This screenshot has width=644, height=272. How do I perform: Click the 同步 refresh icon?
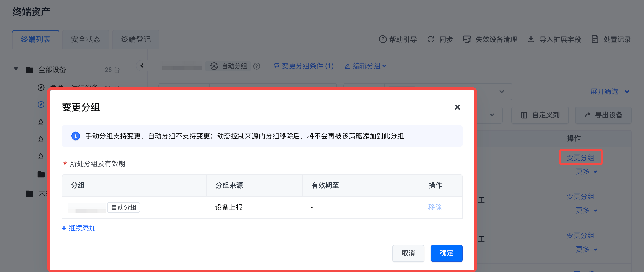[431, 39]
